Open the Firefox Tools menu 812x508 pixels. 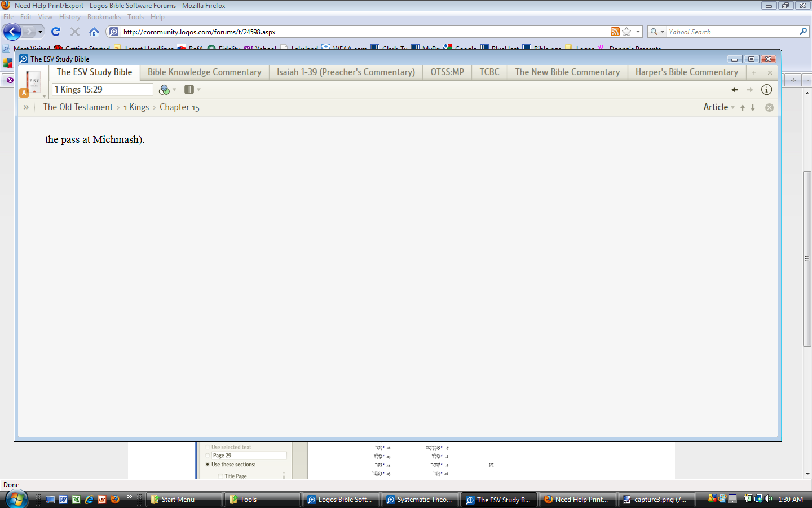coord(135,17)
